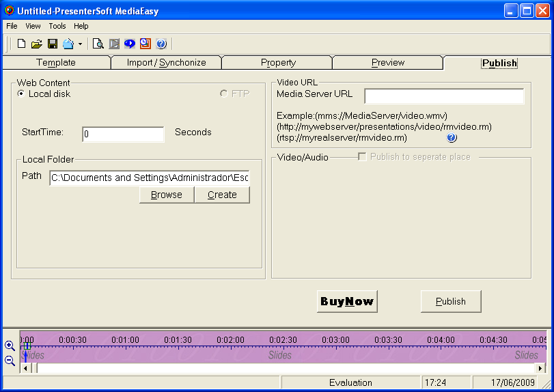Open the View menu
554x392 pixels.
(33, 26)
